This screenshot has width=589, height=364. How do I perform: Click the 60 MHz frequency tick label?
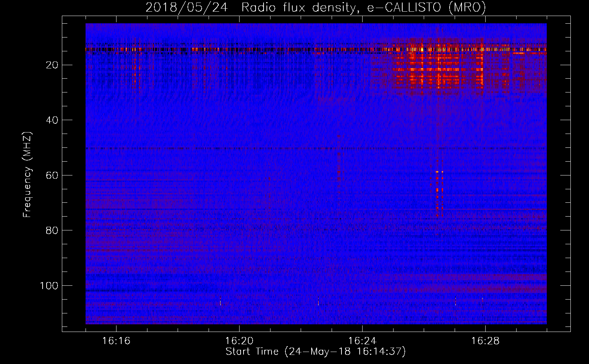pos(52,175)
